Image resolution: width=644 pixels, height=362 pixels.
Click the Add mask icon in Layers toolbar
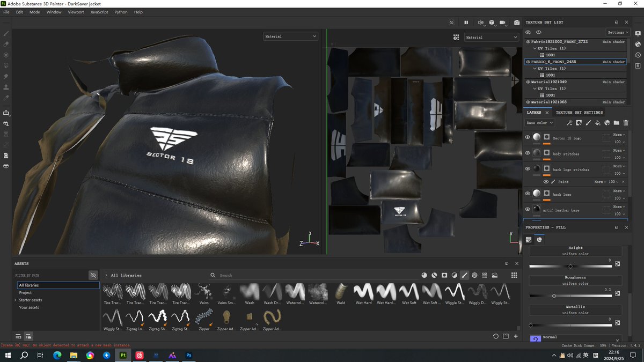pyautogui.click(x=579, y=123)
